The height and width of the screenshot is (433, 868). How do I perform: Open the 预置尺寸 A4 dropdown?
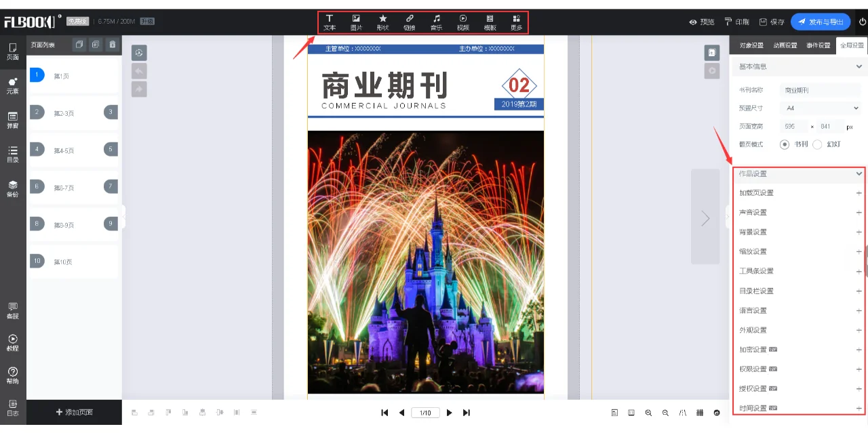tap(821, 108)
